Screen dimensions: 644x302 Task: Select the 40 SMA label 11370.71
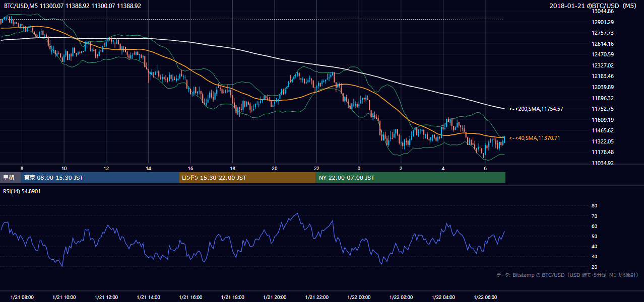pyautogui.click(x=535, y=138)
